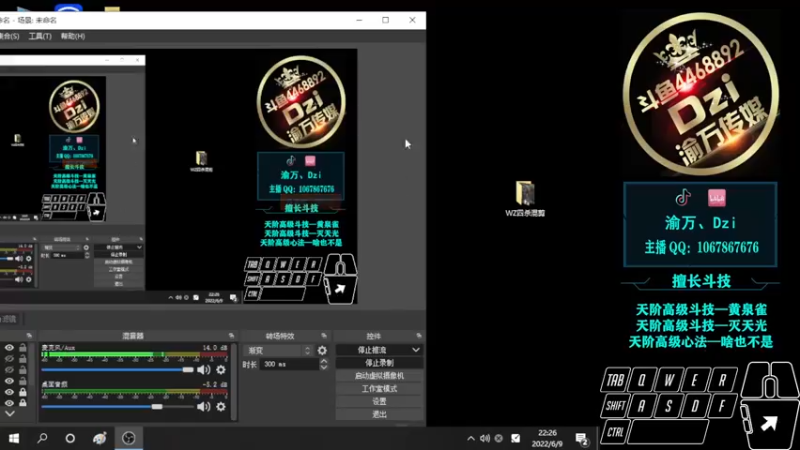Pop out the 控件 dock panel icon
Screen dimensions: 800x450
point(419,336)
